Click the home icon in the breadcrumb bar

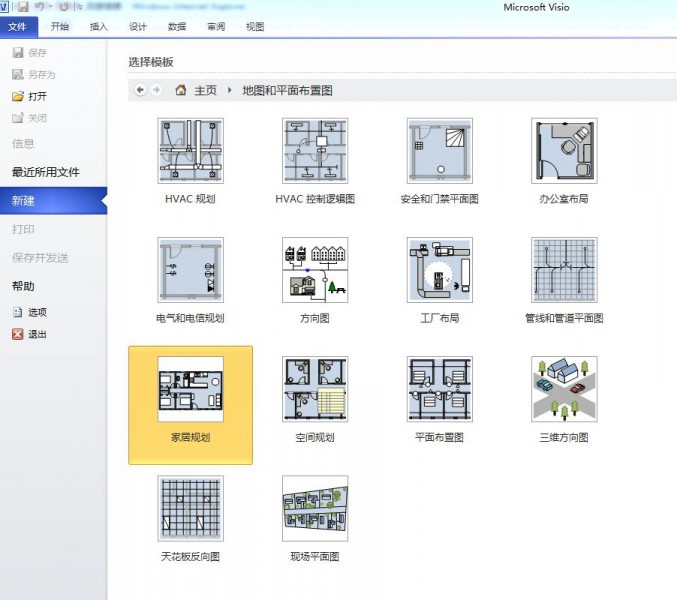[181, 90]
